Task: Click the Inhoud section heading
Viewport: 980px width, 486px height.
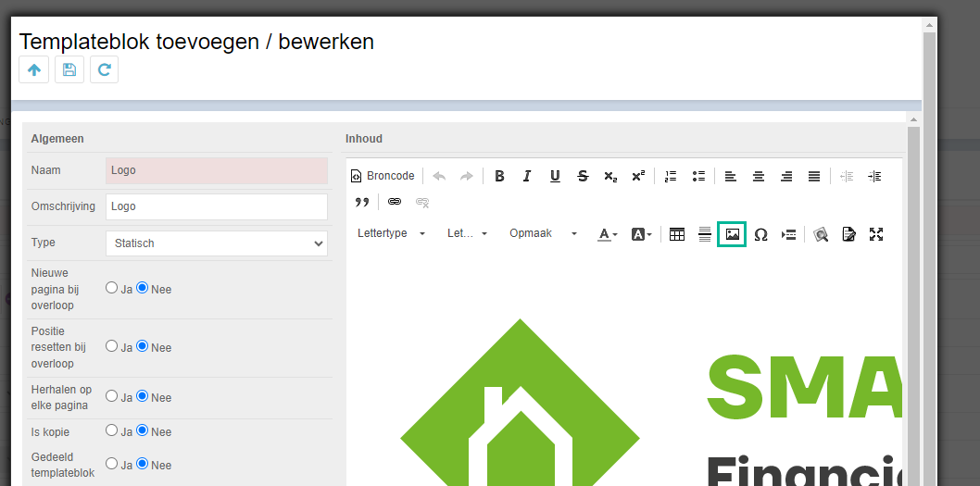Action: (x=364, y=139)
